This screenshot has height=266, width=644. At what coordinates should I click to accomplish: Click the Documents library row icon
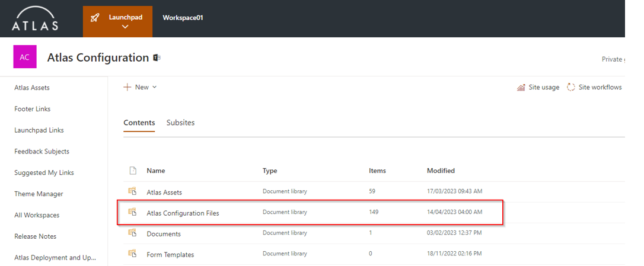133,233
